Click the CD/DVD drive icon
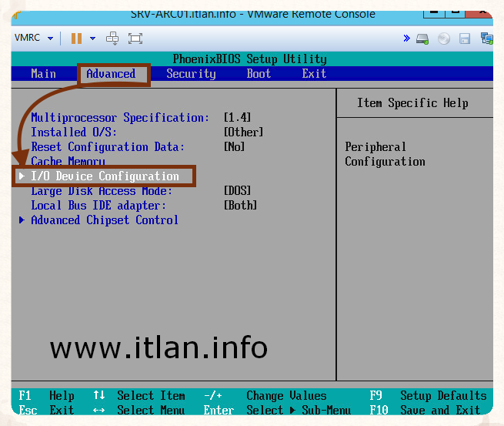Viewport: 504px width, 426px height. pos(444,38)
